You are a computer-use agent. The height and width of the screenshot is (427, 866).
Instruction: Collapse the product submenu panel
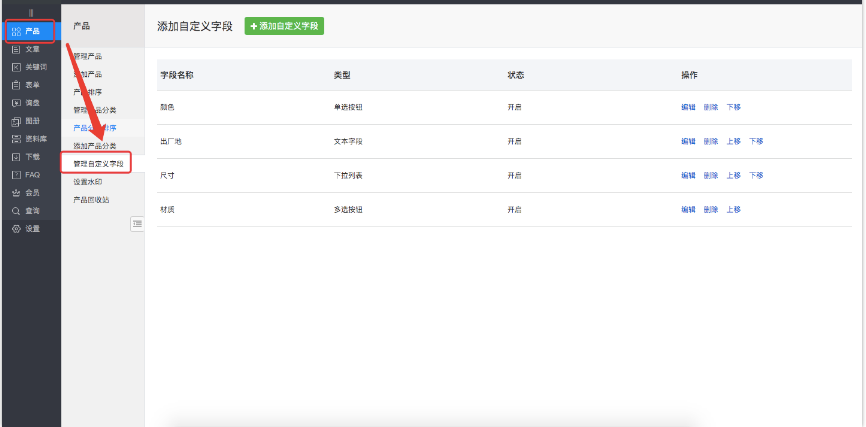(x=137, y=224)
